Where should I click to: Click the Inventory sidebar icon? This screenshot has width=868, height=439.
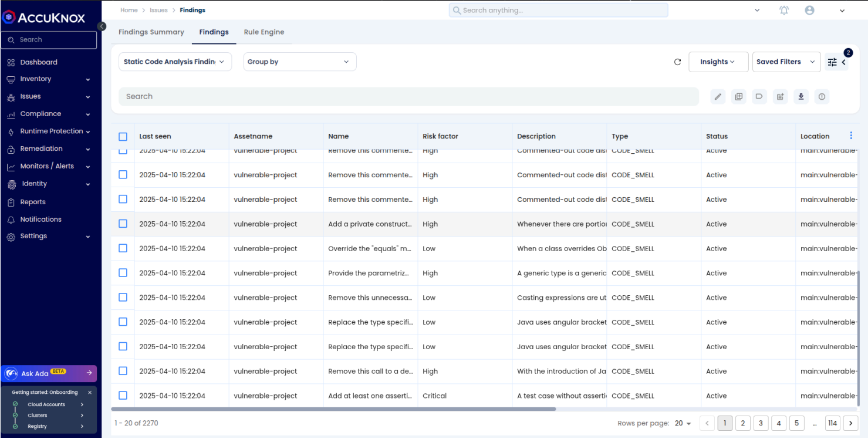[x=11, y=79]
